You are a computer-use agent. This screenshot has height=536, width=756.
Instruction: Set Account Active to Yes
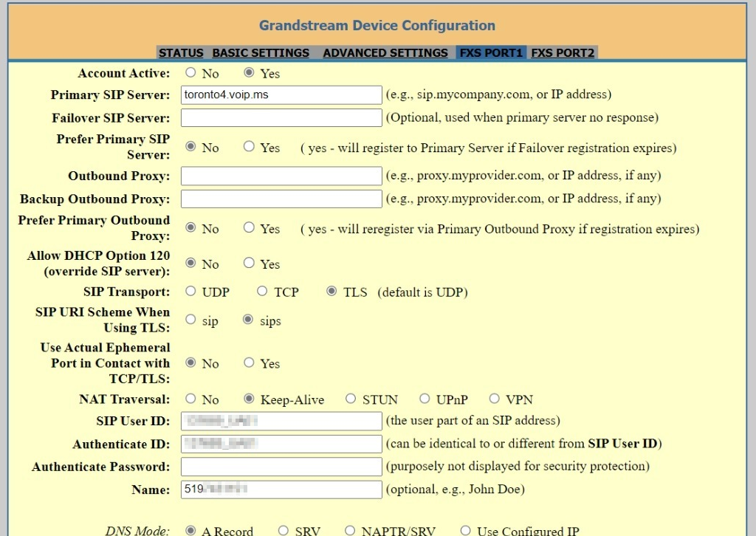[x=249, y=72]
